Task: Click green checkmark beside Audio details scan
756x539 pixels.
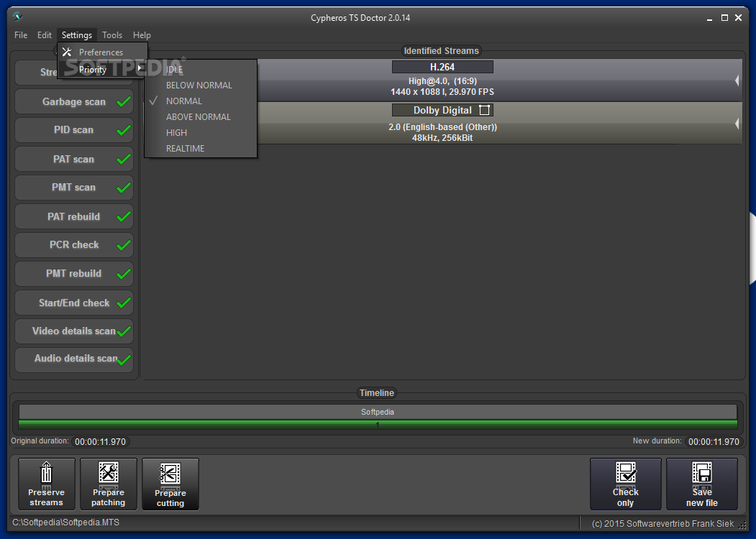Action: 124,360
